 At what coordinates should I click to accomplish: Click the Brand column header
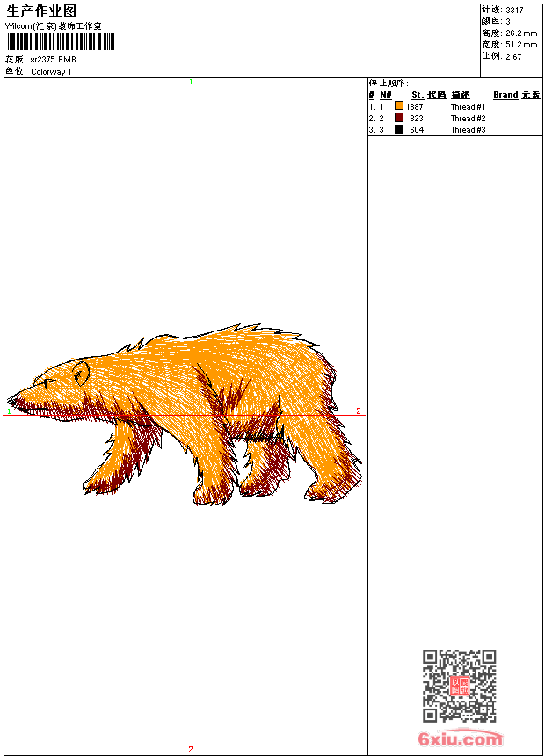coord(505,95)
